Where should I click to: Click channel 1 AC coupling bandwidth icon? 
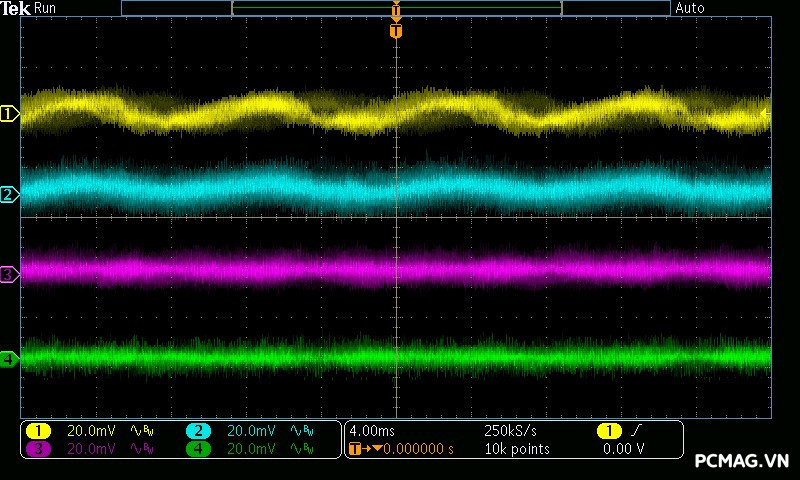142,431
